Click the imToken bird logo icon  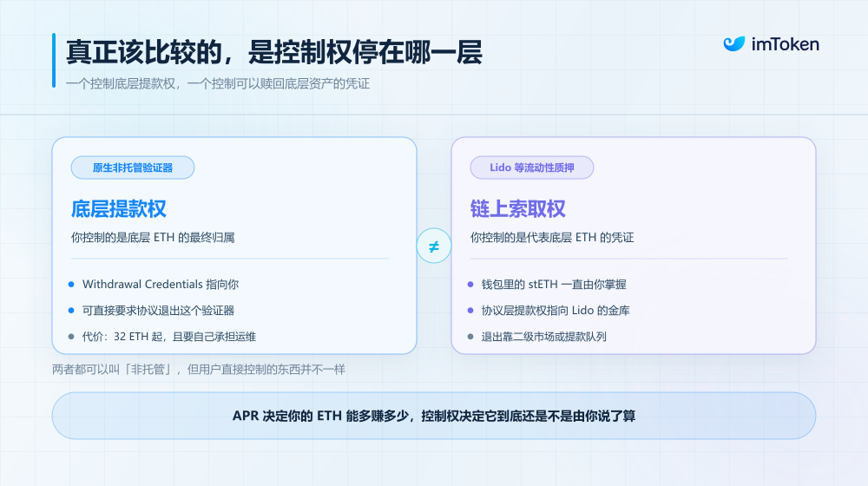point(734,43)
